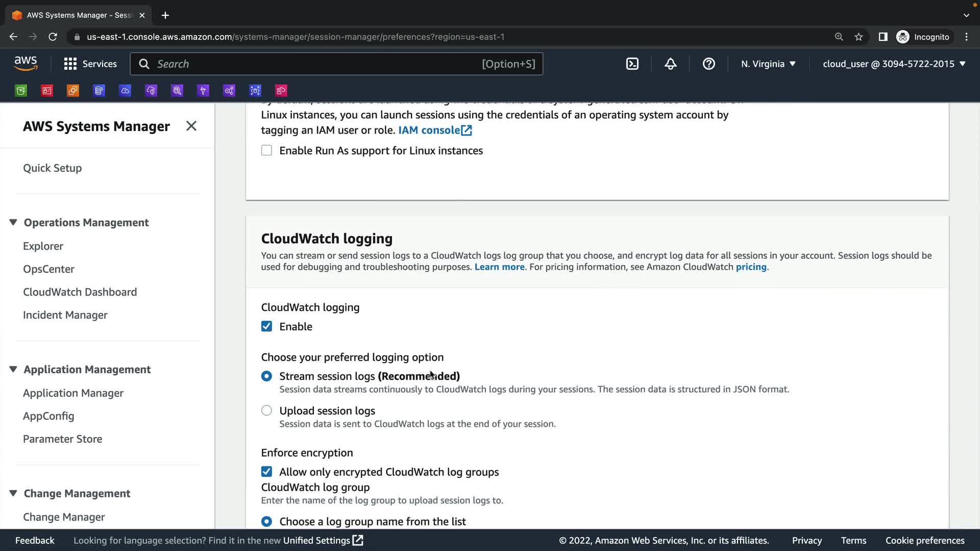Open Parameter Store in the sidebar
980x551 pixels.
pos(62,439)
